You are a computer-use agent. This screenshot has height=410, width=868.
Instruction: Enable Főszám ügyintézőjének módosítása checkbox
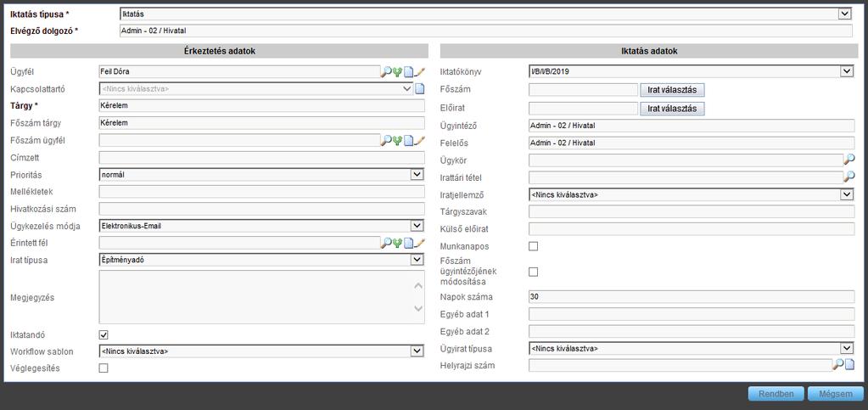coord(533,272)
